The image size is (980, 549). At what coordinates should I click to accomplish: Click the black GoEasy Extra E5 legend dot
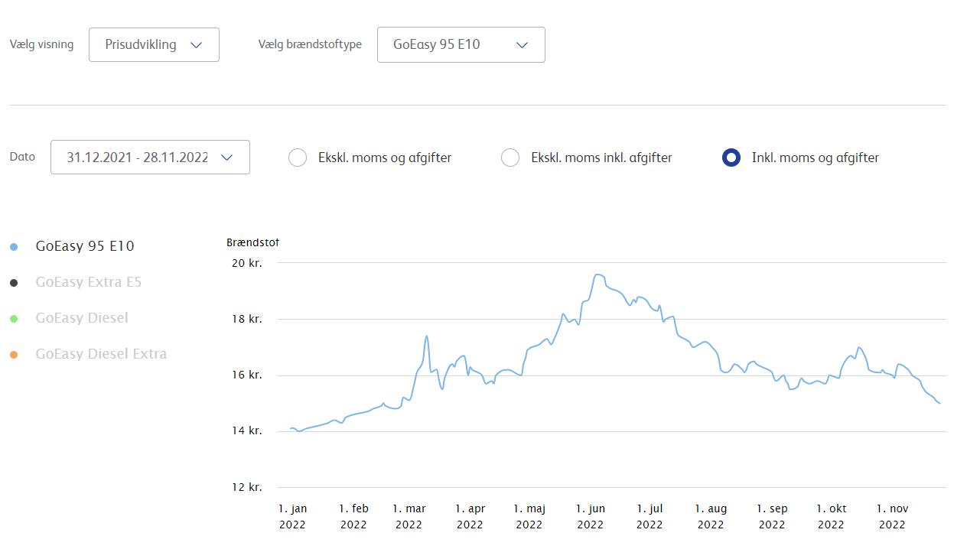(14, 283)
